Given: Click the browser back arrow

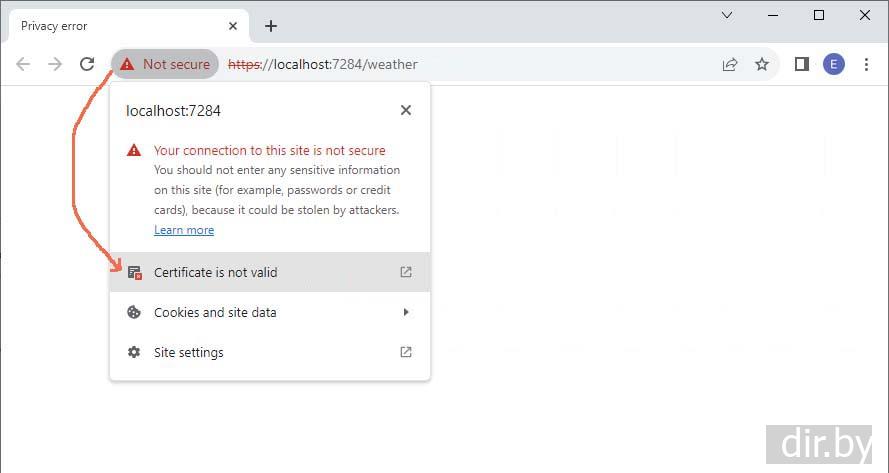Looking at the screenshot, I should [x=23, y=64].
